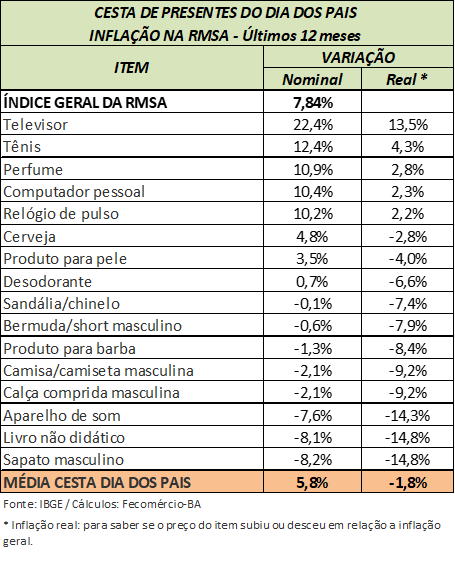Image resolution: width=455 pixels, height=570 pixels.
Task: Click the Cerveja real value -2,8%
Action: (407, 236)
